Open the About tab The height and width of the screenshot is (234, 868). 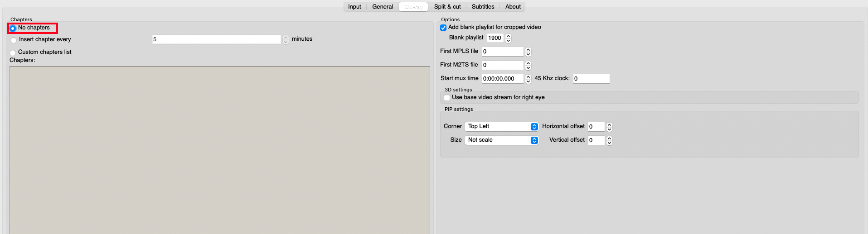(x=513, y=7)
